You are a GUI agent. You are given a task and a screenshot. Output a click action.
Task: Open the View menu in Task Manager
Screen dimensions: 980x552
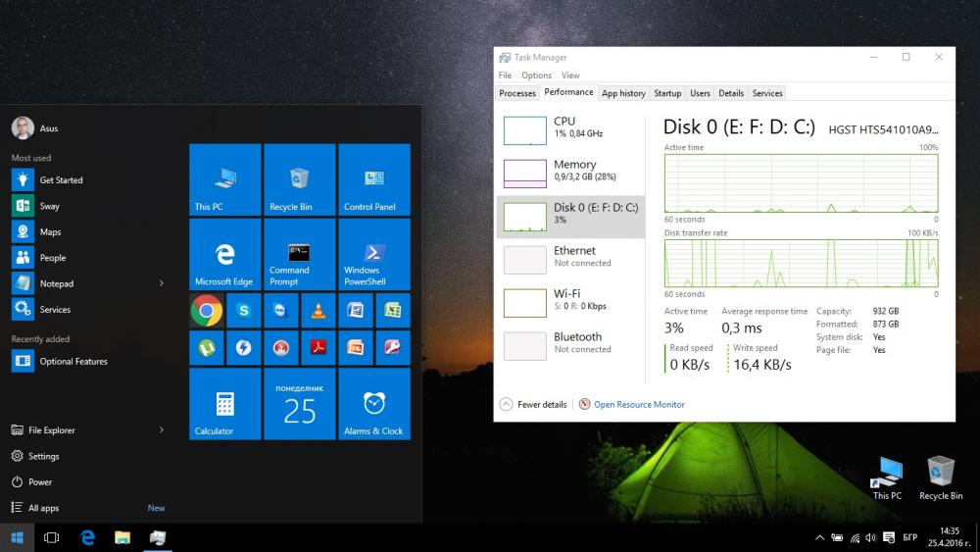pyautogui.click(x=570, y=75)
